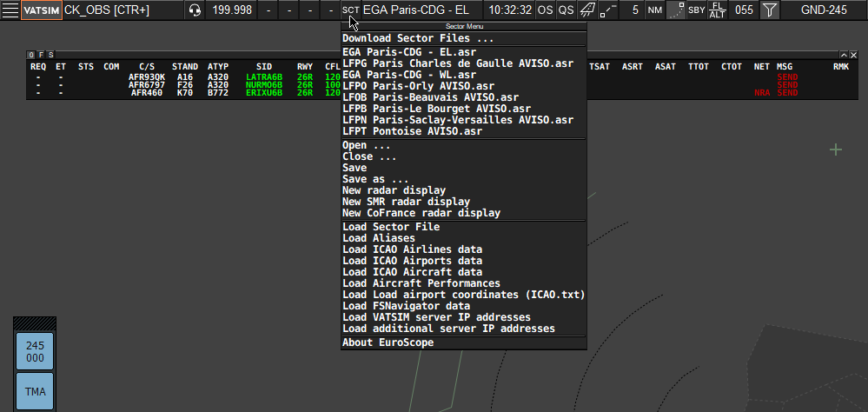This screenshot has height=412, width=868.
Task: Select Load additional server IP addresses
Action: tap(464, 329)
